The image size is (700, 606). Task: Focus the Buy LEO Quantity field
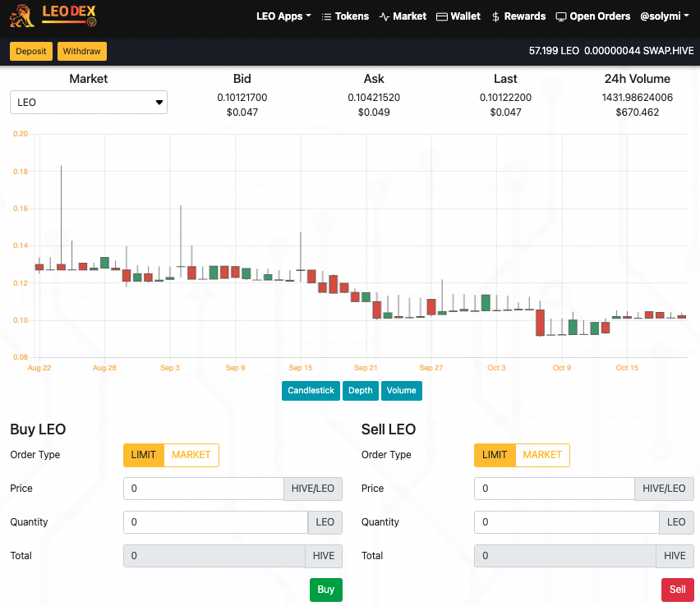(x=215, y=522)
